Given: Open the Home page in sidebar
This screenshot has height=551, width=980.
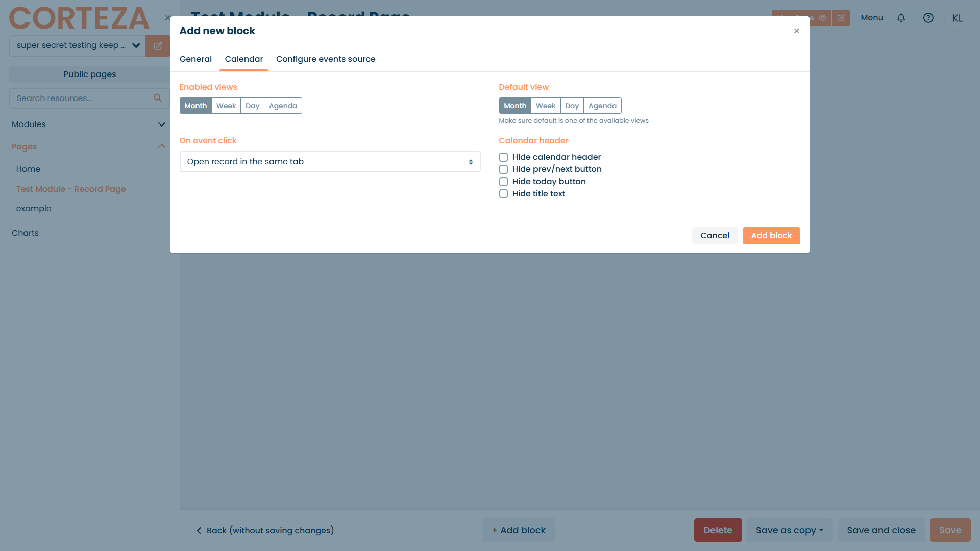Looking at the screenshot, I should pyautogui.click(x=28, y=169).
